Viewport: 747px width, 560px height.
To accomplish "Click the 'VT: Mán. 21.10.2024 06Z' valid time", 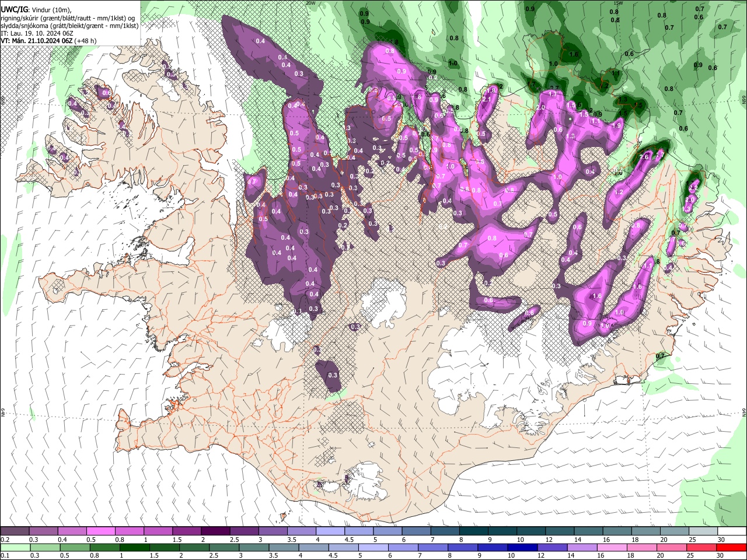I will click(x=36, y=41).
